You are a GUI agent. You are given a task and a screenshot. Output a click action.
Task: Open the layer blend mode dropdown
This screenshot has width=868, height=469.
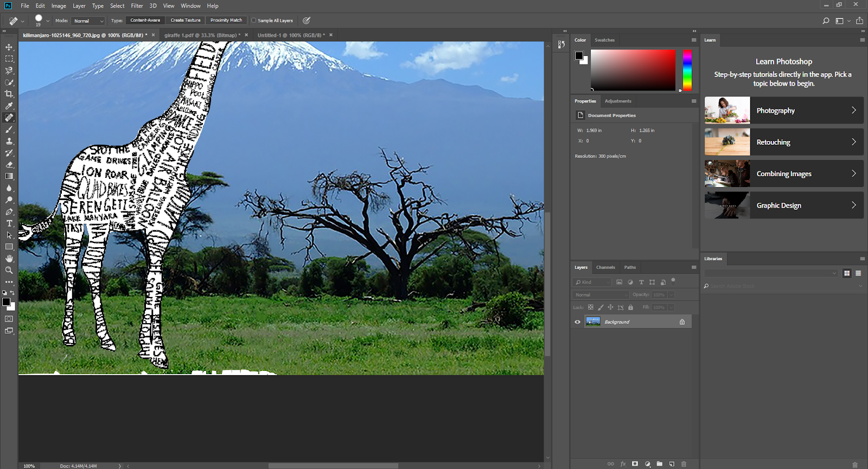601,295
